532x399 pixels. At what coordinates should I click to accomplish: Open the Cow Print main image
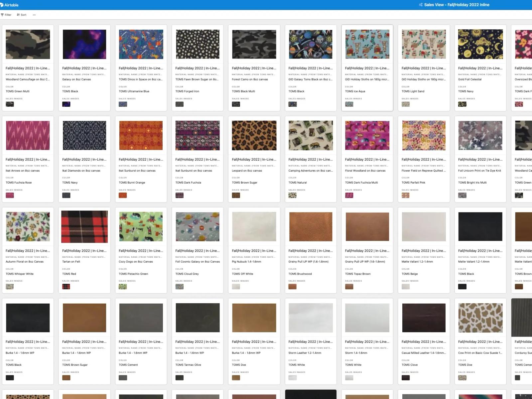(x=480, y=318)
